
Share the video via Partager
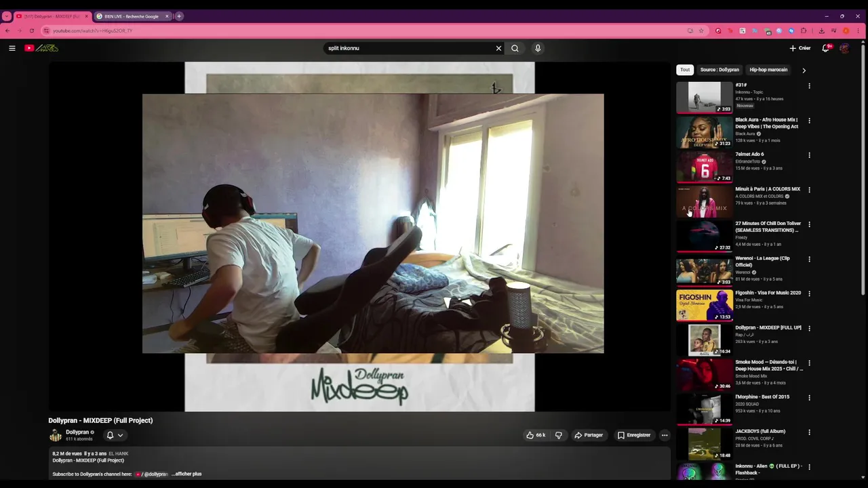point(589,435)
